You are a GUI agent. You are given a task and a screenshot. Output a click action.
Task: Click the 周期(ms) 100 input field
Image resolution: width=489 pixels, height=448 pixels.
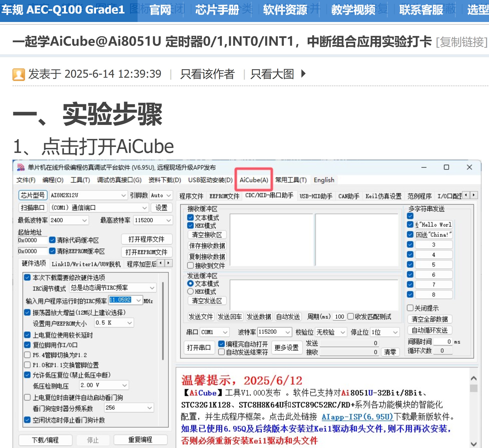[340, 317]
